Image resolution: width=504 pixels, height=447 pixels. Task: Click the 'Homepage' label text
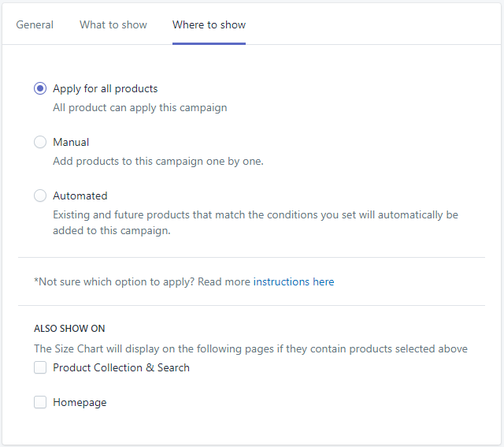(x=80, y=402)
